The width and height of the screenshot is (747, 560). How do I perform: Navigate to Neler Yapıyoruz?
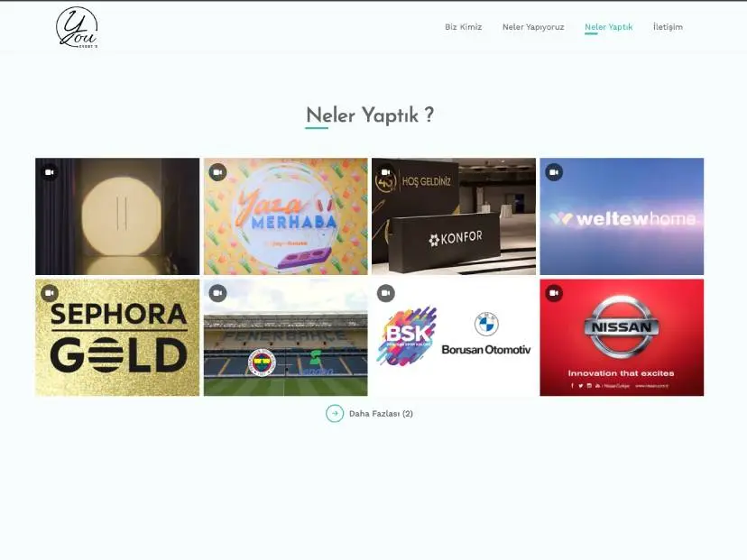click(x=532, y=27)
